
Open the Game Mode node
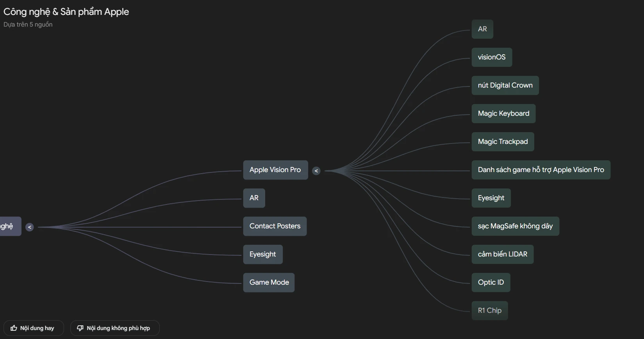click(x=269, y=283)
